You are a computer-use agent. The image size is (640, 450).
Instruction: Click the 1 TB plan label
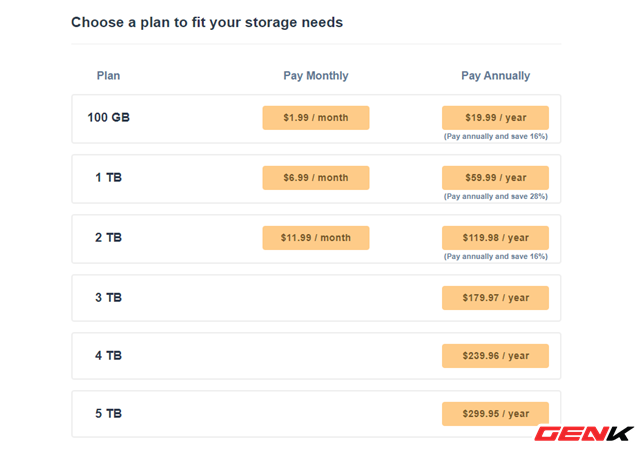[x=108, y=178]
